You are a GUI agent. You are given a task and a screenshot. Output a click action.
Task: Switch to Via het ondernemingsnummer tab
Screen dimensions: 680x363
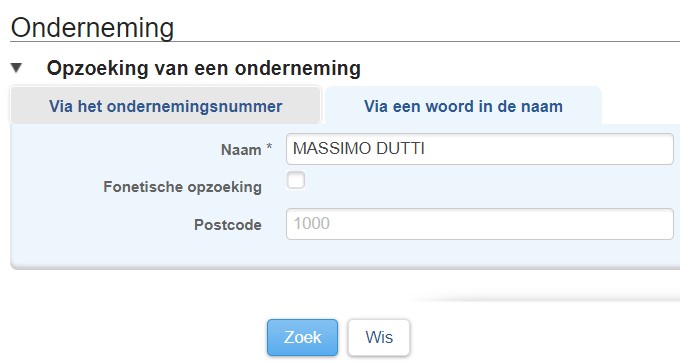[165, 106]
